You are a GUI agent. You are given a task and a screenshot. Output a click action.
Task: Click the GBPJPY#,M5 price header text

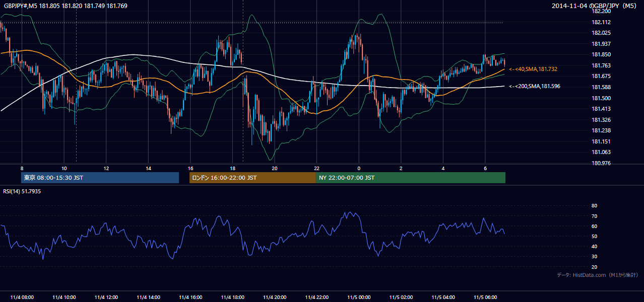[x=66, y=6]
